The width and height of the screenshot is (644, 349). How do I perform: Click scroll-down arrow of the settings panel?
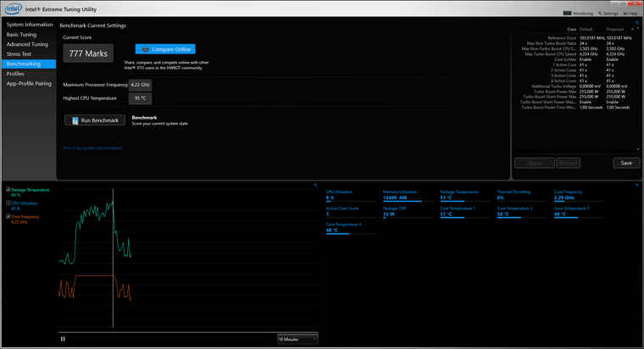point(638,149)
